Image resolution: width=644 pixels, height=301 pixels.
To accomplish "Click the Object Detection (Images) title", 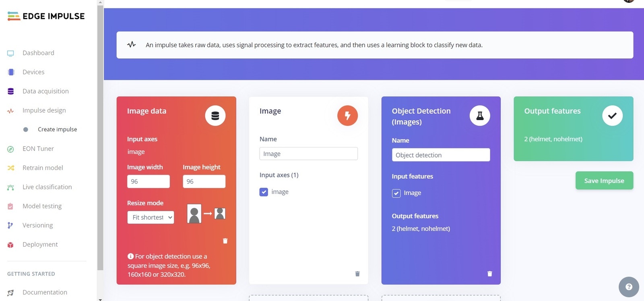I will tap(421, 116).
